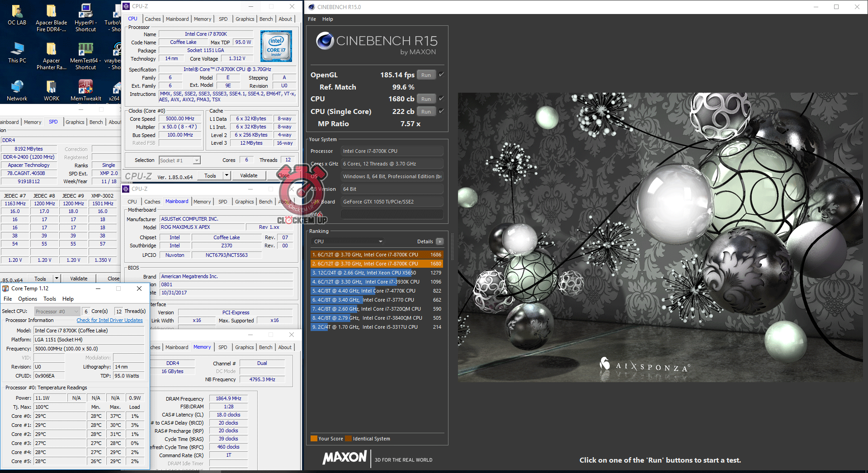Screen dimensions: 868x473
Task: Open the Network desktop icon
Action: 17,90
